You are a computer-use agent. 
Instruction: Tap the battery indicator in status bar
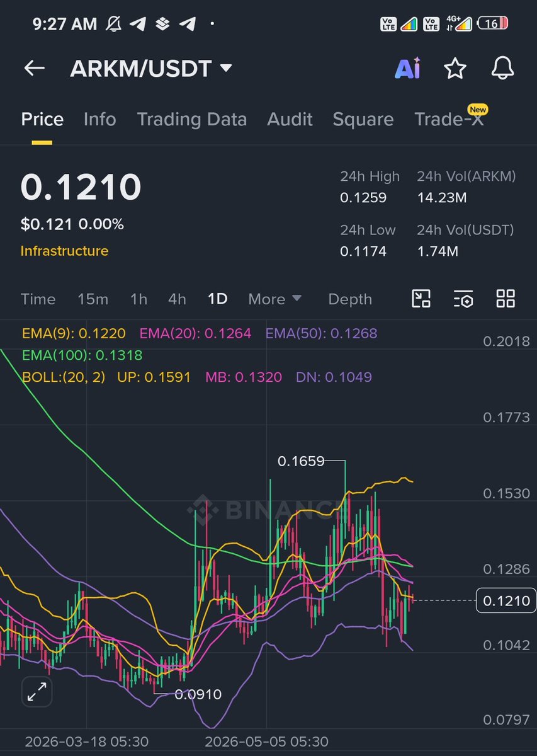[494, 24]
